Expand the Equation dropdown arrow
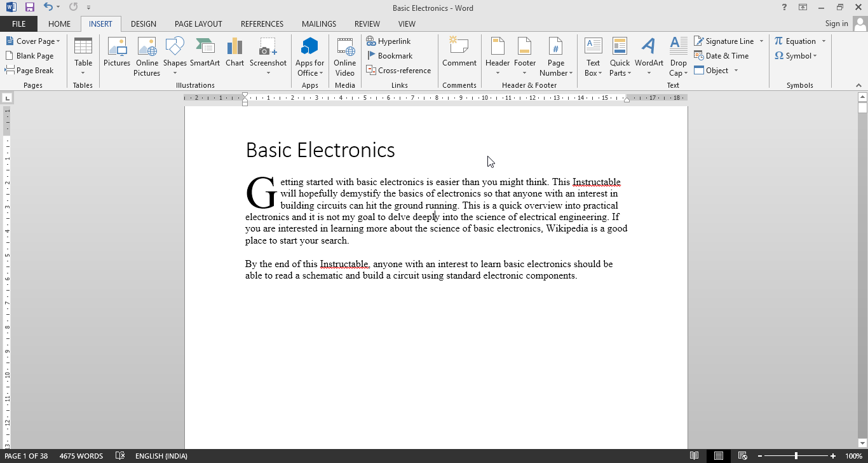This screenshot has width=868, height=463. 824,41
